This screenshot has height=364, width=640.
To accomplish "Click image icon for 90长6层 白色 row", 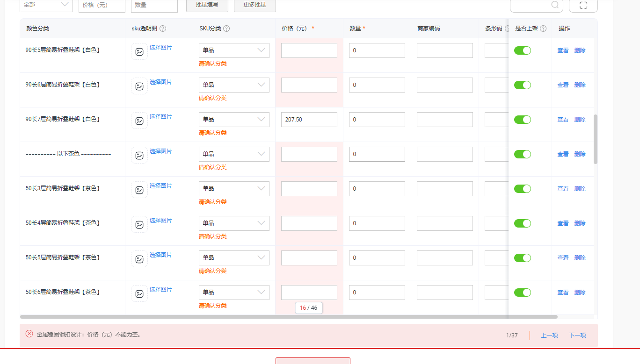I will coord(139,86).
